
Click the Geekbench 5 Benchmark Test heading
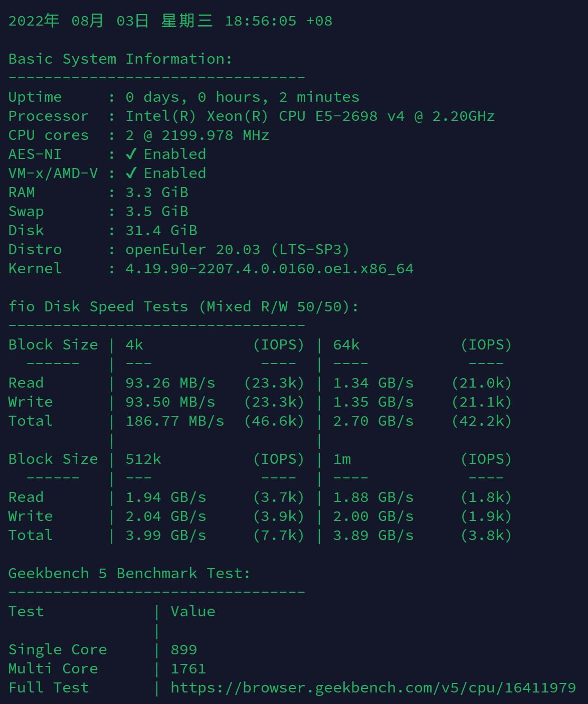129,574
